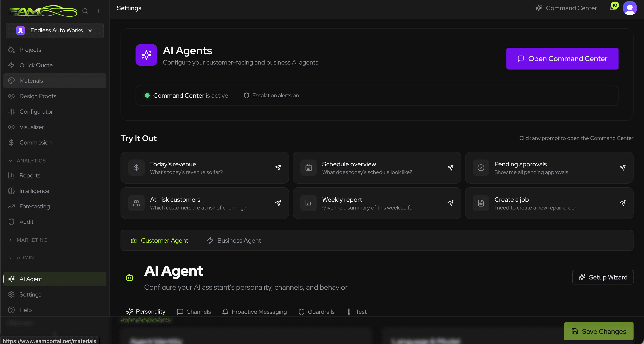
Task: Click the green AI Agent robot icon
Action: pos(129,277)
